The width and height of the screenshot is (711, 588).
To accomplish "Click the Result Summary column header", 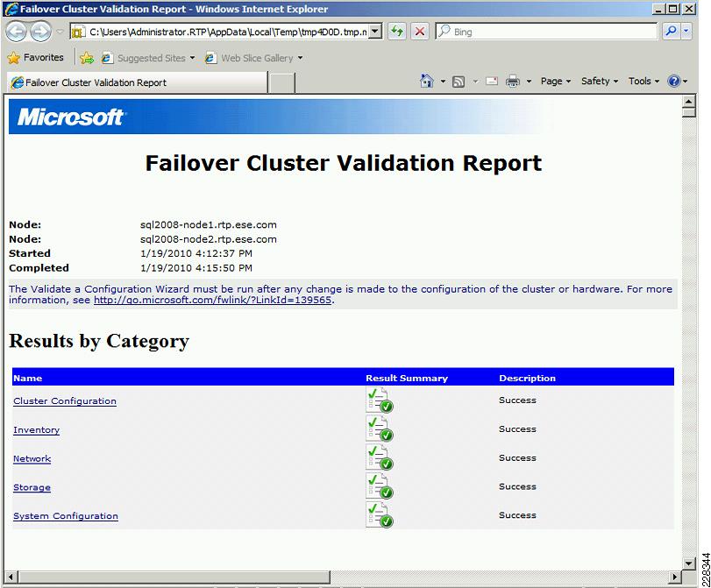I will coord(407,378).
